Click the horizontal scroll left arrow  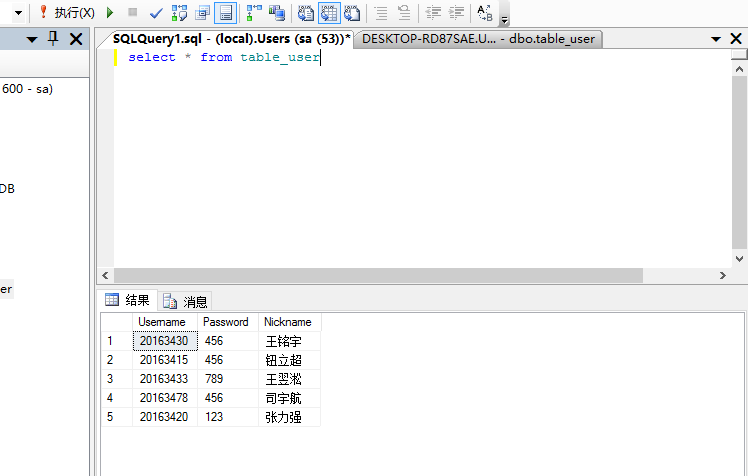(105, 275)
